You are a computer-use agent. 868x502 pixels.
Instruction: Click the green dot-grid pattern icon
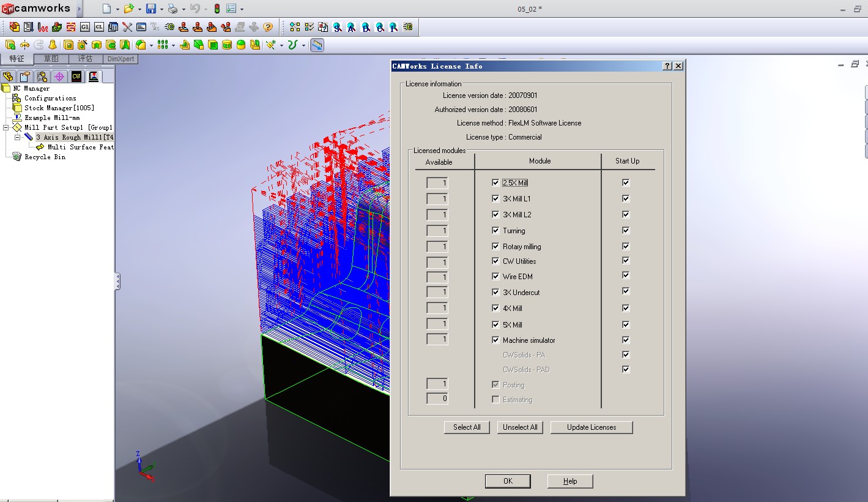[162, 45]
